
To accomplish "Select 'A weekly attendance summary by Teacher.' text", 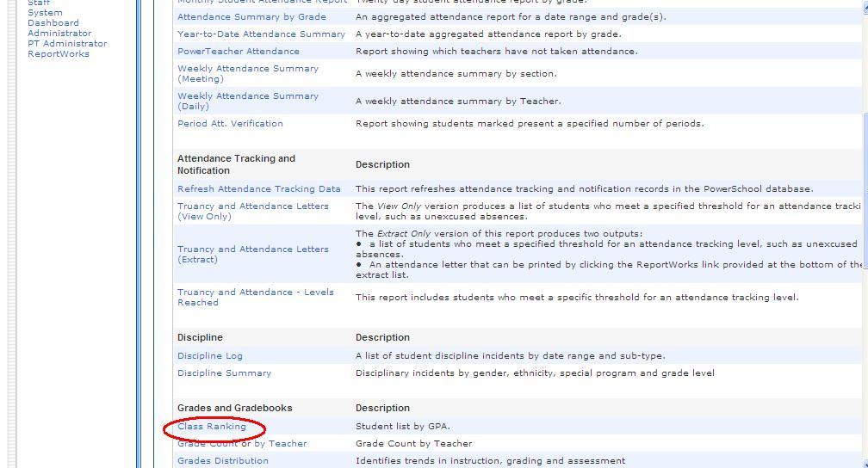I will 458,102.
